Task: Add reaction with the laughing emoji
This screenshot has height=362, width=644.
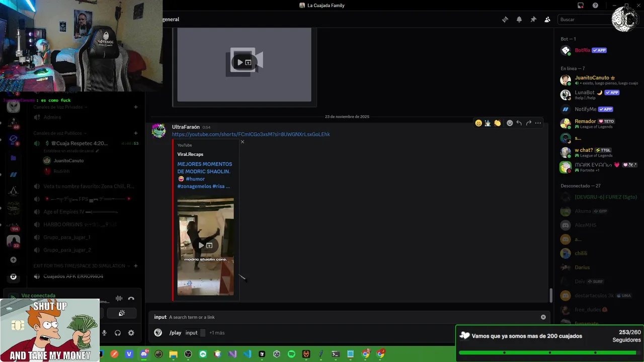Action: pyautogui.click(x=478, y=123)
